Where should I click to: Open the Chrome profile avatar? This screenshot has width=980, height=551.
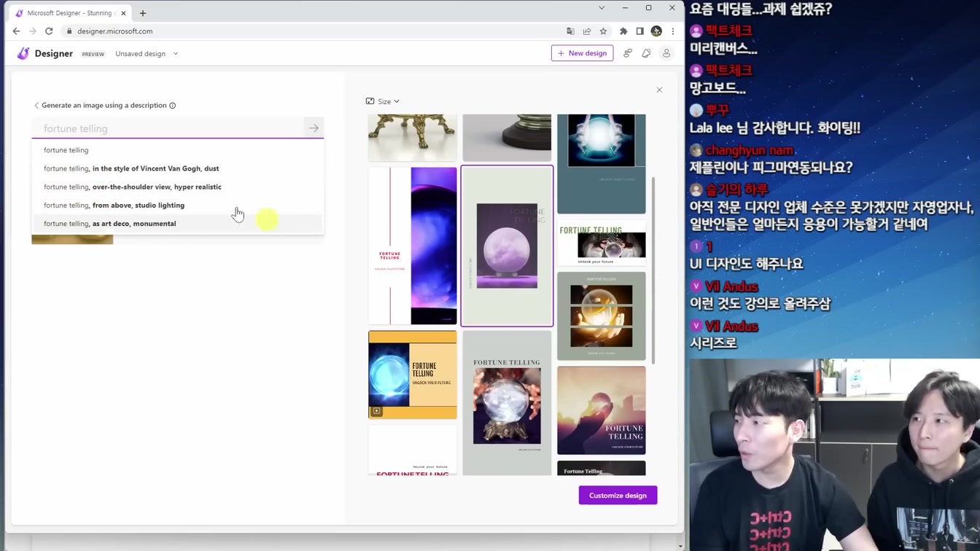[656, 31]
